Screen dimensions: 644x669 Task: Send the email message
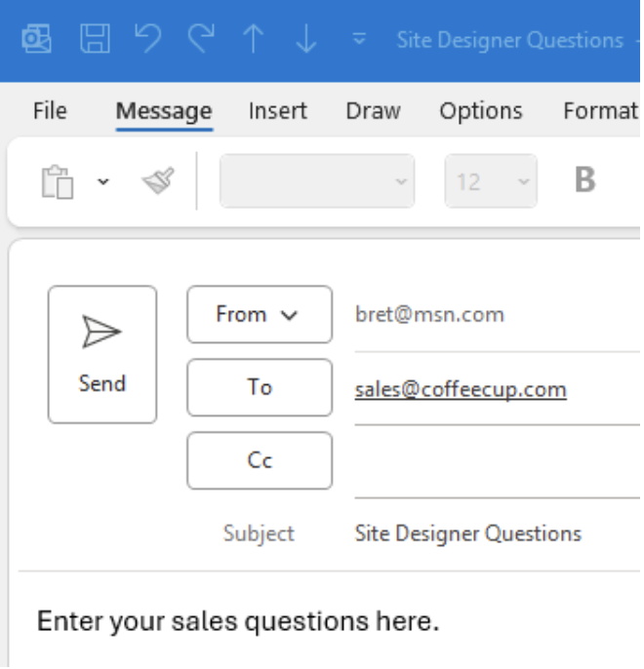(x=102, y=355)
